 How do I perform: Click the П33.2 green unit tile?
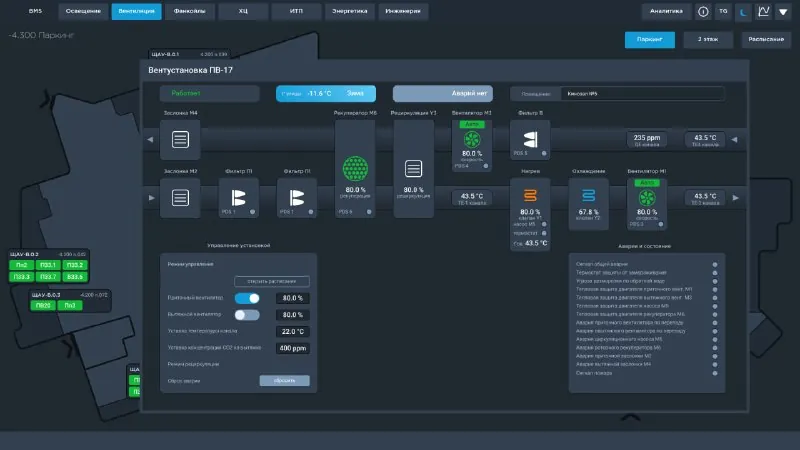pyautogui.click(x=75, y=265)
